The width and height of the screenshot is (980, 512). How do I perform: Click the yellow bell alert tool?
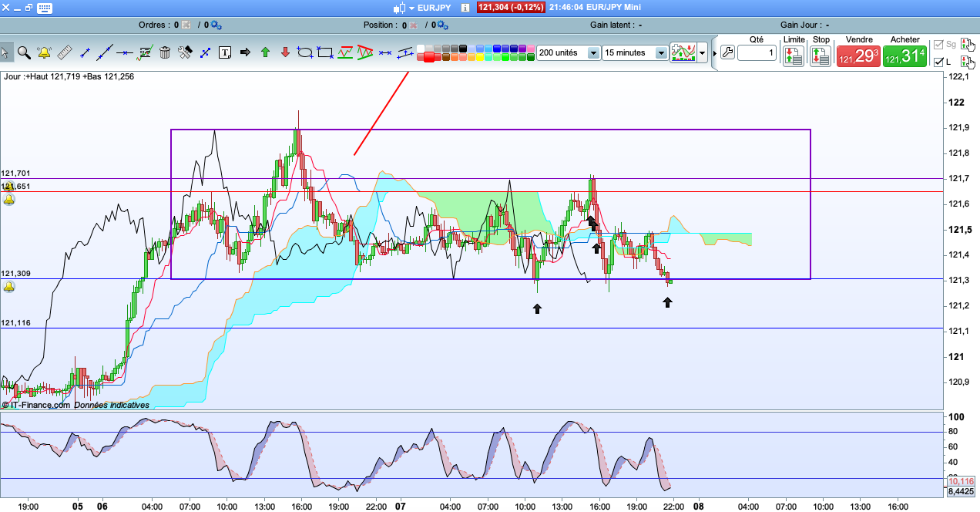[x=45, y=52]
